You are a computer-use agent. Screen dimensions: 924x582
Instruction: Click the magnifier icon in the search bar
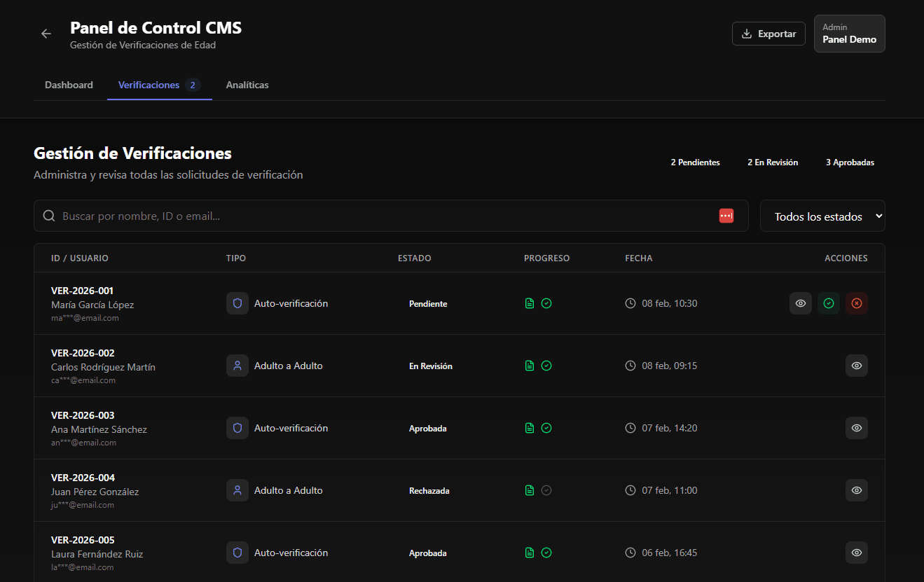[x=49, y=216]
